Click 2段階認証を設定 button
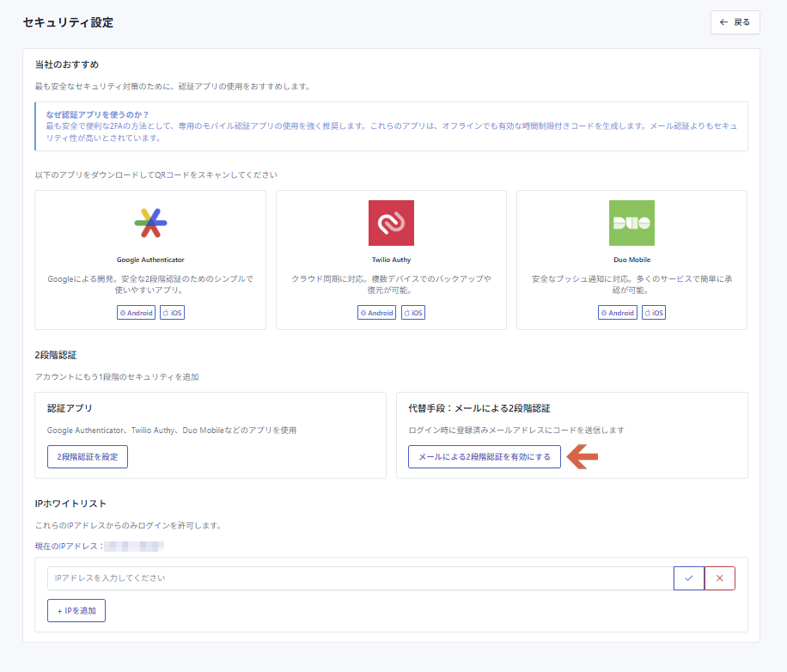The image size is (787, 672). coord(88,456)
